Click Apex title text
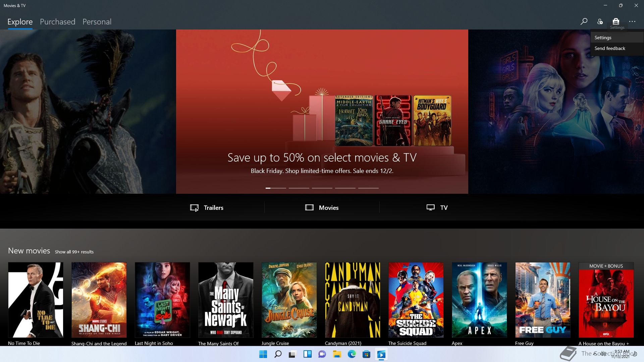 point(457,343)
